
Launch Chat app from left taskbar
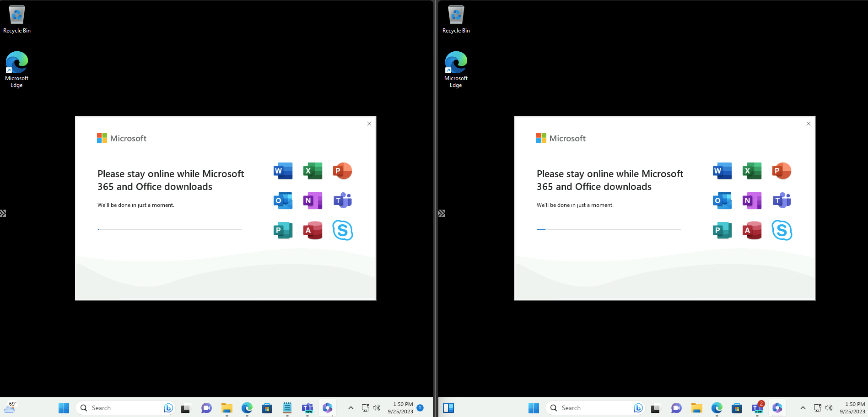[x=206, y=408]
